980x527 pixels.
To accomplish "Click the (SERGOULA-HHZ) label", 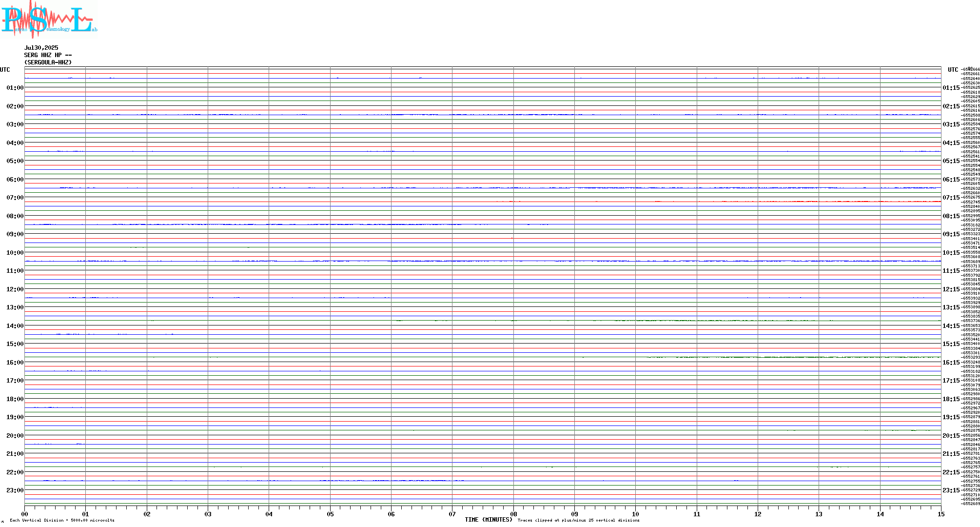I will point(48,62).
